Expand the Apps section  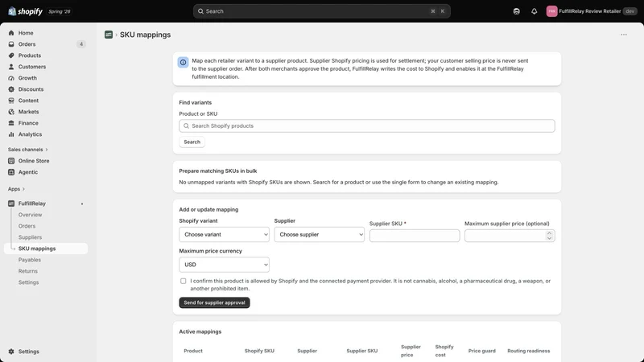16,189
